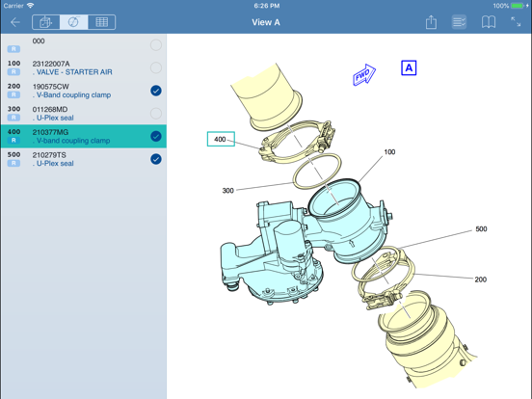Click the 500 callout label in drawing
This screenshot has height=399, width=532.
(x=481, y=229)
